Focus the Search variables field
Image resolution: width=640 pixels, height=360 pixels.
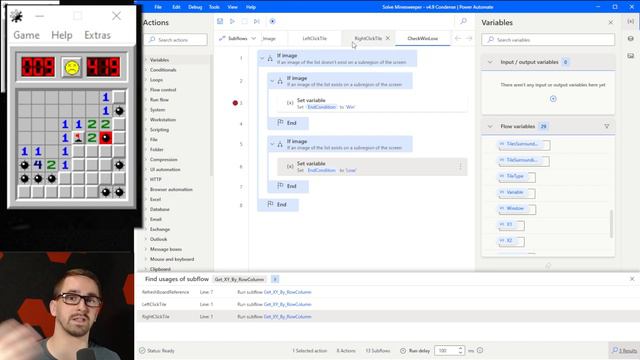(548, 40)
